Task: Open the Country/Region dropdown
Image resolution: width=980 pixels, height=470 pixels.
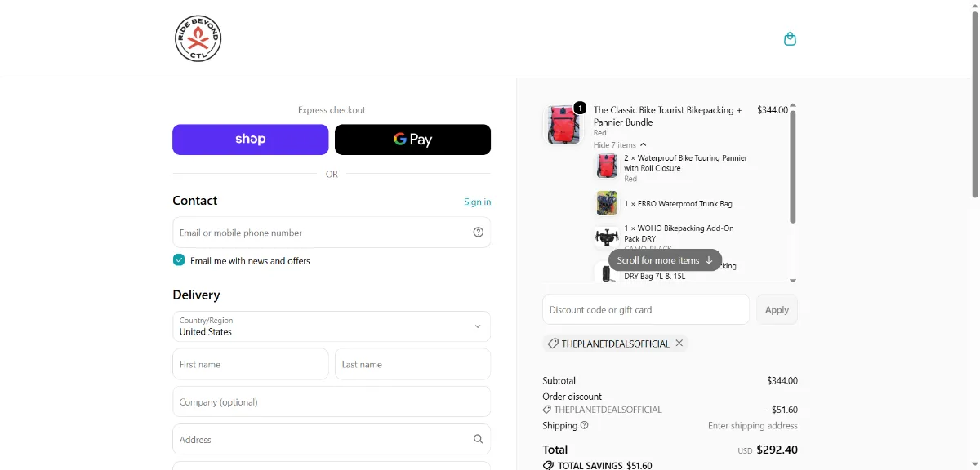Action: (x=332, y=326)
